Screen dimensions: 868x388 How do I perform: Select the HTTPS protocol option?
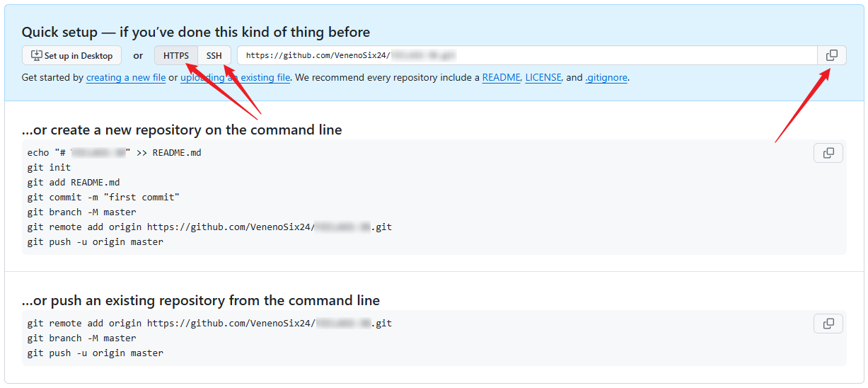pyautogui.click(x=176, y=55)
